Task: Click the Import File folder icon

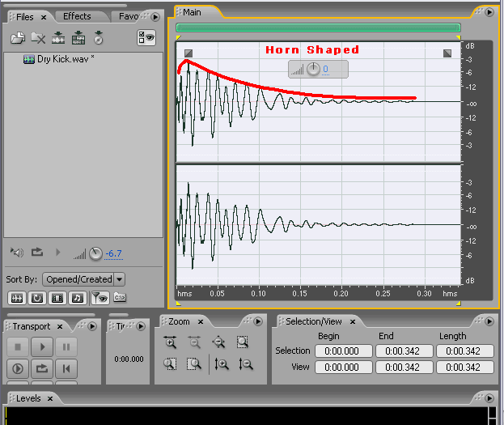Action: [18, 38]
